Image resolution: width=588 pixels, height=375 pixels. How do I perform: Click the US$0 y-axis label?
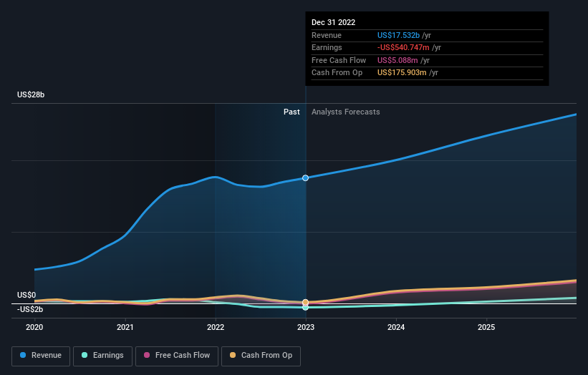coord(26,295)
